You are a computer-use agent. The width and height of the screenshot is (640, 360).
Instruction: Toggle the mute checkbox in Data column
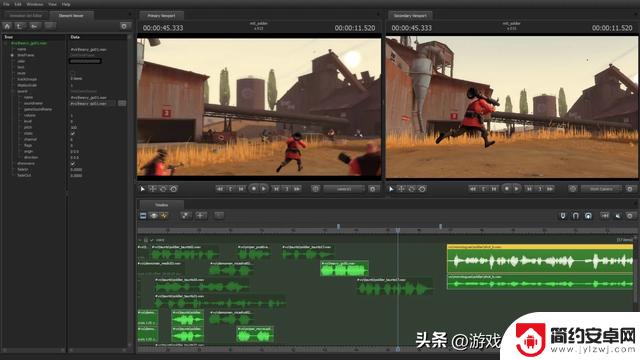[x=73, y=73]
